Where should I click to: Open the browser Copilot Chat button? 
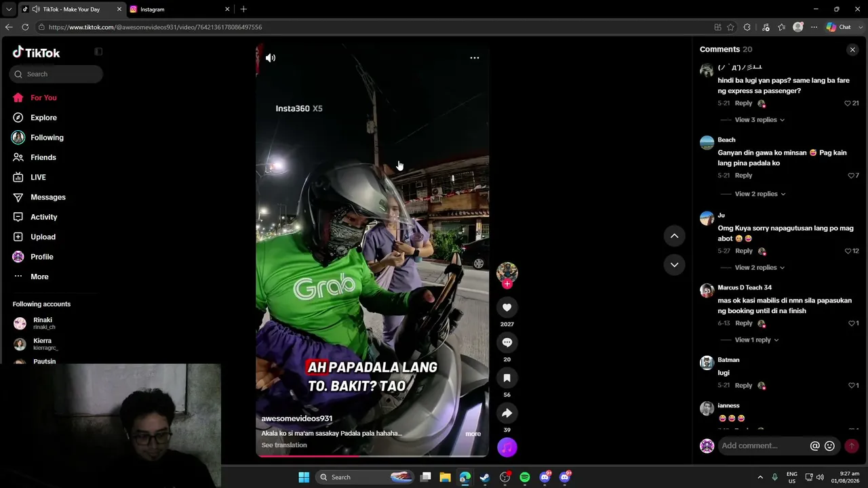click(x=838, y=27)
